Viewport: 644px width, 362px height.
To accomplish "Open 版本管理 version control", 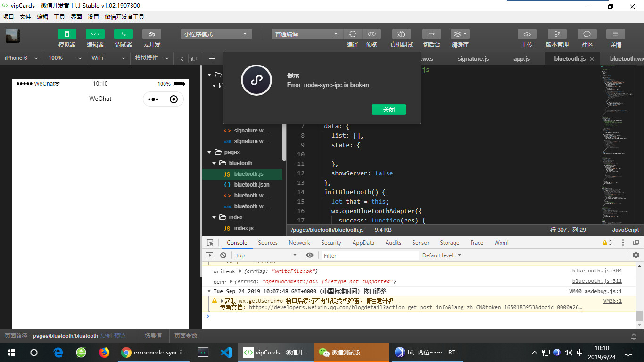I will [x=557, y=34].
